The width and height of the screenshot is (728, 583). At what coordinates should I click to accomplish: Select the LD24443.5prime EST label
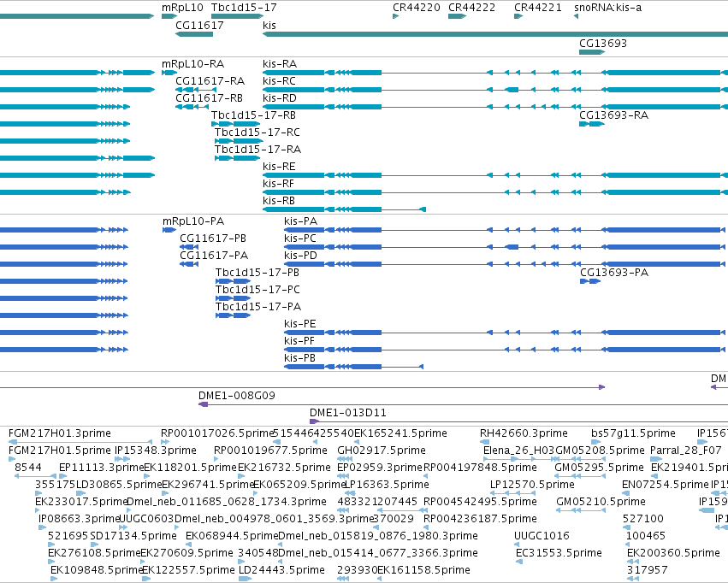coord(281,570)
